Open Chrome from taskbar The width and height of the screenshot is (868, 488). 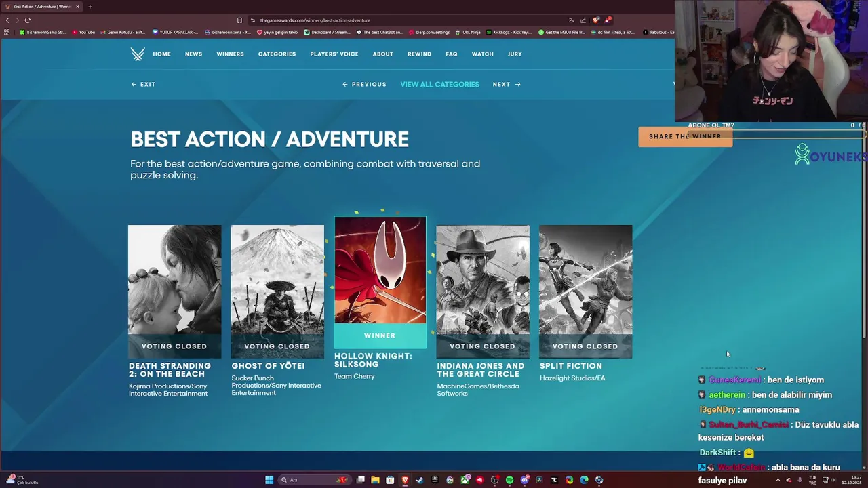coord(569,480)
